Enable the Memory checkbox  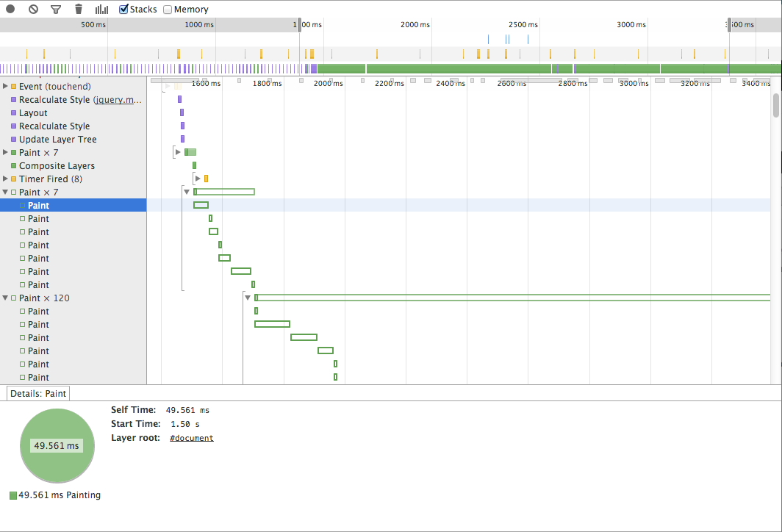pos(168,10)
